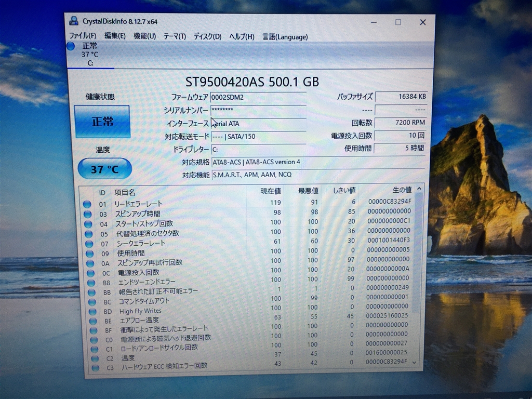Viewport: 532px width, 399px height.
Task: Click the SMART list vertical scrollbar thumb
Action: coord(418,253)
